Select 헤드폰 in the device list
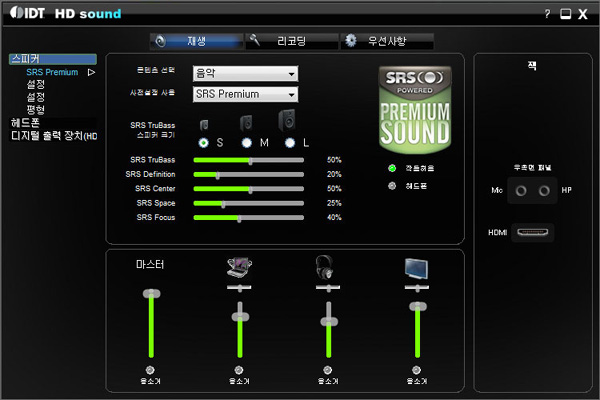The image size is (600, 400). (25, 123)
